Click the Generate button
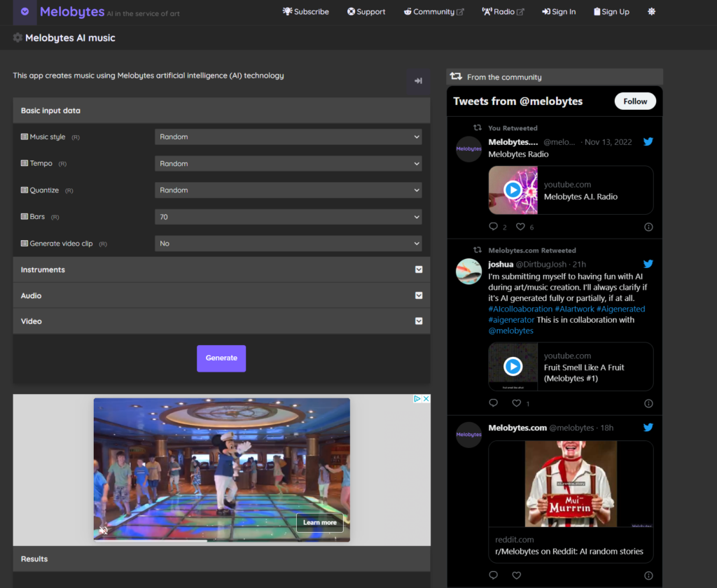This screenshot has height=588, width=717. click(221, 358)
